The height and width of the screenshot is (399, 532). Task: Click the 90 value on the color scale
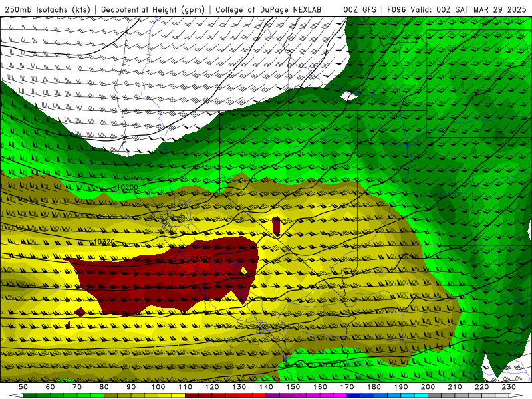click(x=131, y=387)
